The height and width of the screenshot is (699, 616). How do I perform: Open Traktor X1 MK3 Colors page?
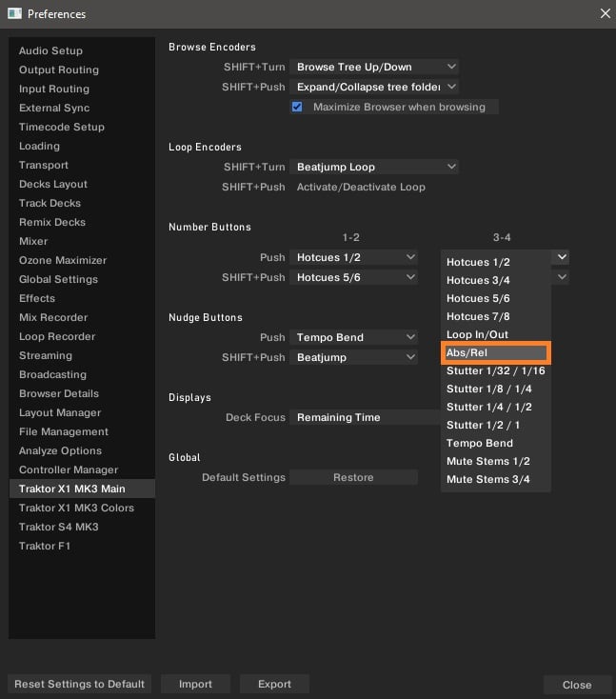82,509
